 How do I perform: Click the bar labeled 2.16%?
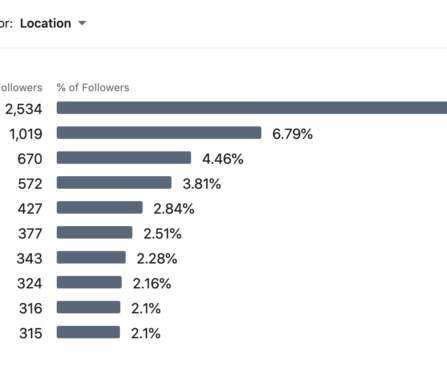click(89, 282)
